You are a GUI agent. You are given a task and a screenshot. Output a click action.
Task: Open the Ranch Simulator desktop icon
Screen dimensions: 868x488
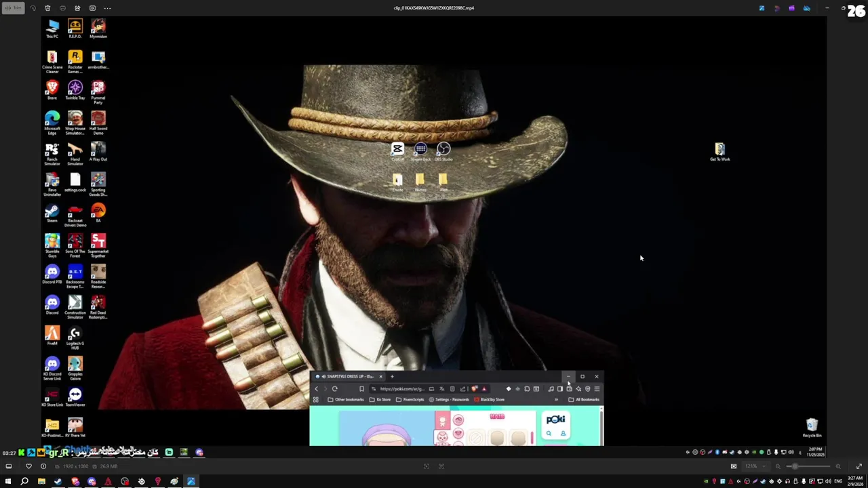(52, 154)
